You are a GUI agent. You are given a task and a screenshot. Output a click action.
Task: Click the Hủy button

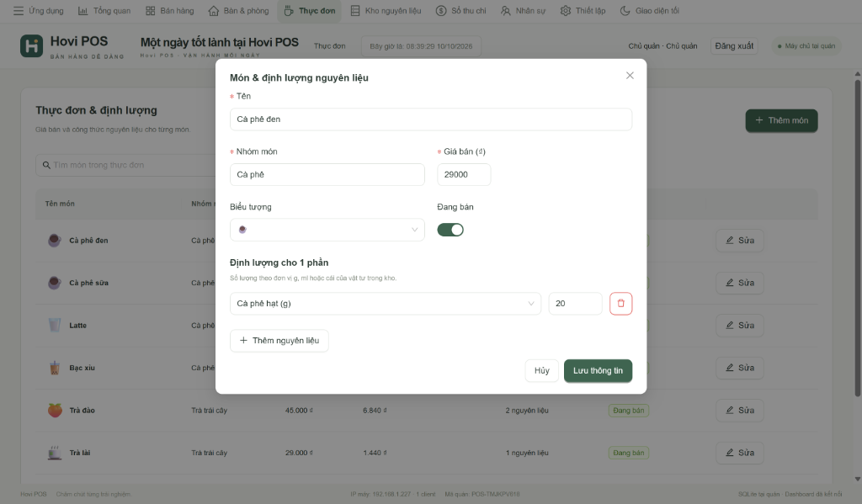[x=542, y=370]
